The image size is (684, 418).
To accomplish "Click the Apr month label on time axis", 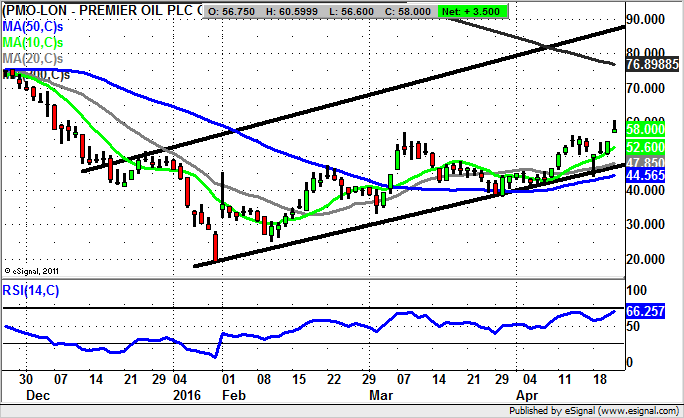I will [x=527, y=395].
